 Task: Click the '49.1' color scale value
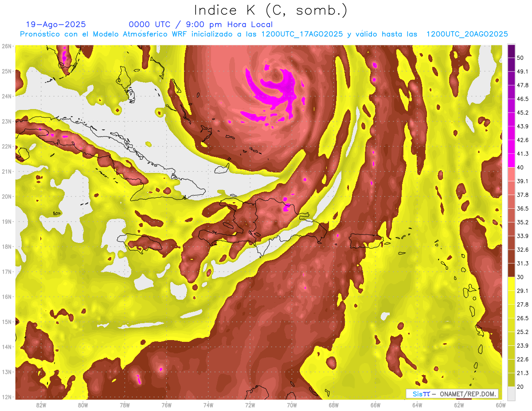522,71
